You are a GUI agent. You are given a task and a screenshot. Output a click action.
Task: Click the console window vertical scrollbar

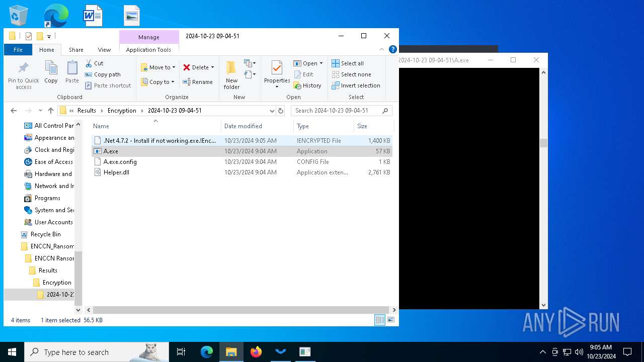click(543, 143)
